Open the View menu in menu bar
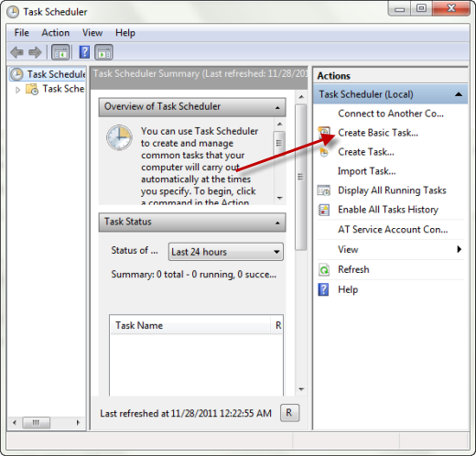 click(92, 33)
